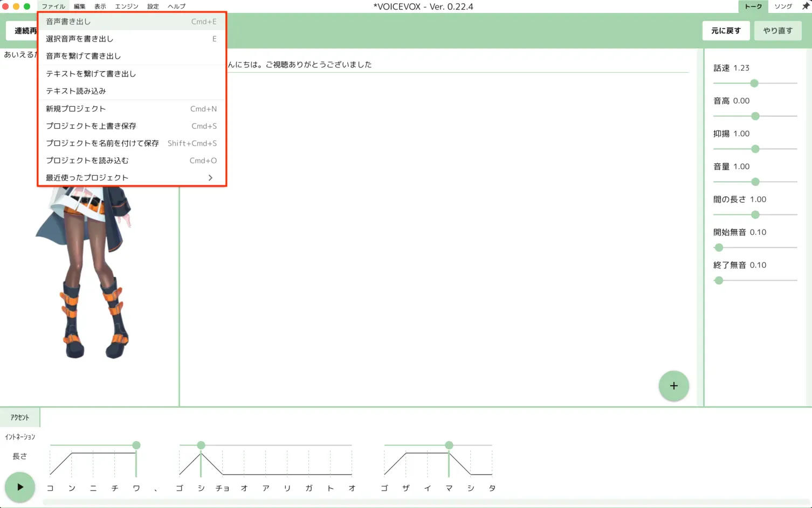Click the やり直す redo button
Screen dimensions: 812x508
click(778, 31)
